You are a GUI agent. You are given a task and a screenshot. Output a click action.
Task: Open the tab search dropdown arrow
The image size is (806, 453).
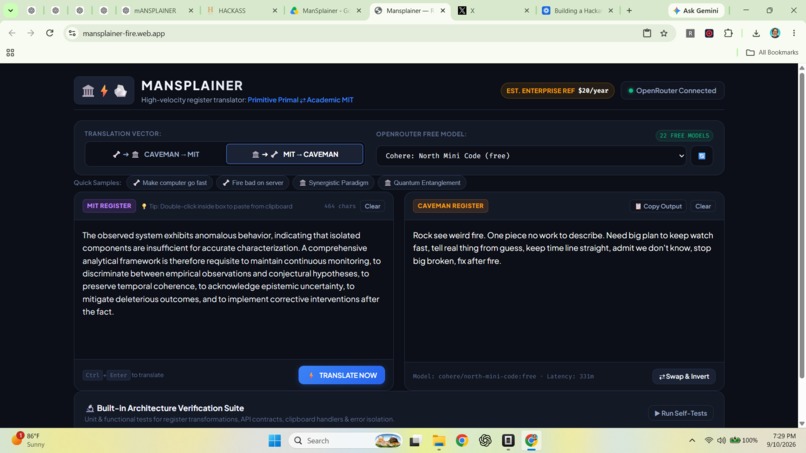click(10, 10)
